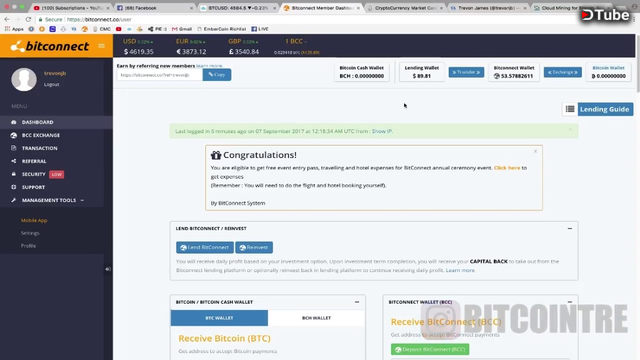This screenshot has height=360, width=640.
Task: Click the EUR price € 3873.12
Action: (x=191, y=52)
